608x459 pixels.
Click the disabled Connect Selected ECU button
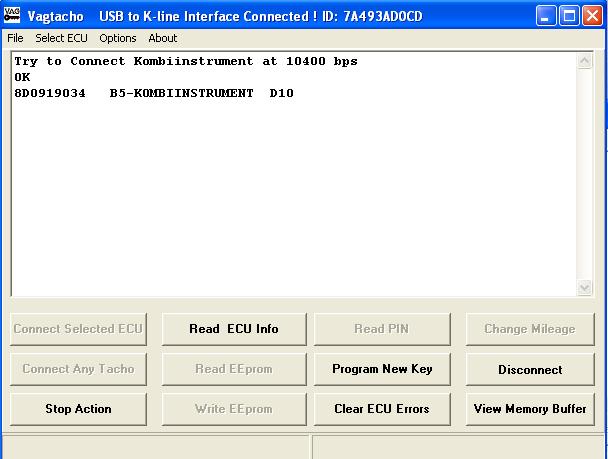tap(78, 329)
